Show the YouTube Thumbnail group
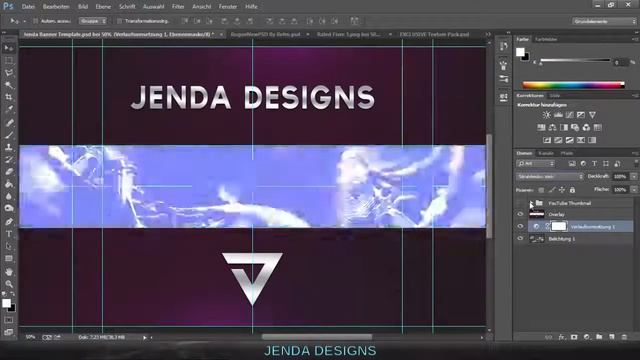The image size is (640, 360). point(520,203)
